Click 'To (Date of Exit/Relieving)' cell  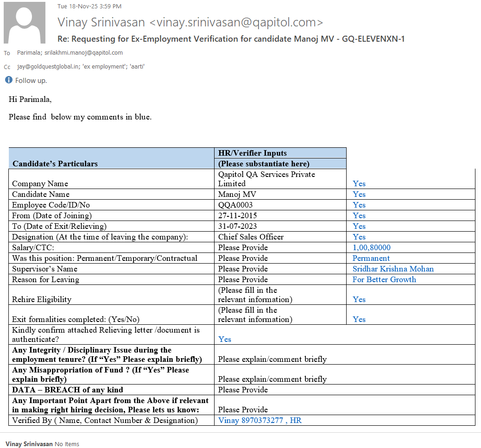pos(112,226)
